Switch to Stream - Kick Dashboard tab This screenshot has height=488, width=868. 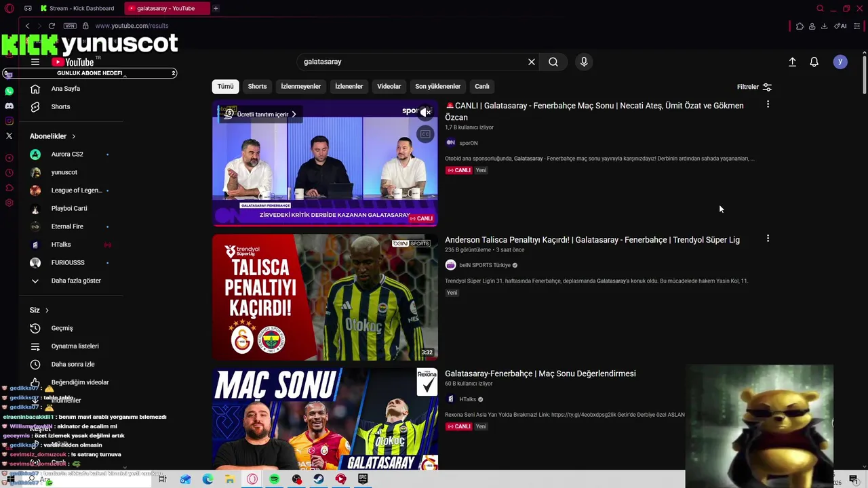[x=77, y=8]
